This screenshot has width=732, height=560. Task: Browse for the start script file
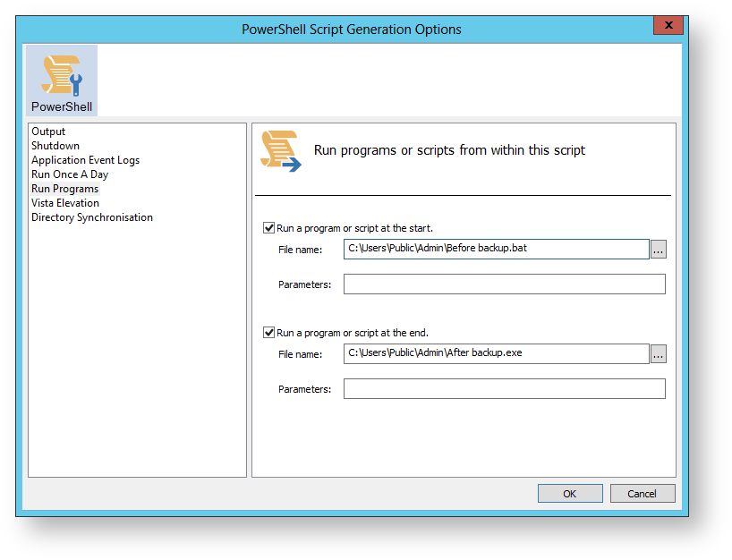pos(659,250)
